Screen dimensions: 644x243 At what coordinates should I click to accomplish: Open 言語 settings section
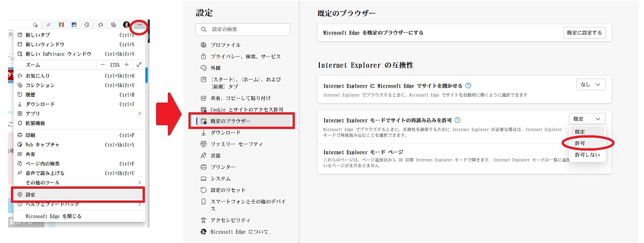point(243,155)
